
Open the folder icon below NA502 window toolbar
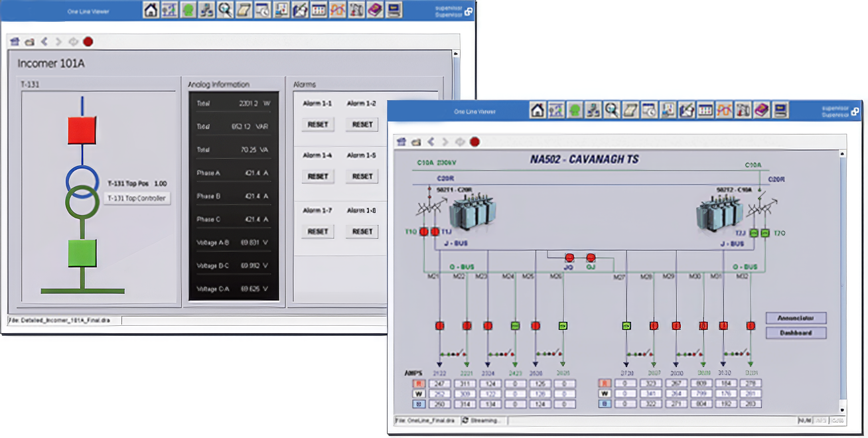(x=416, y=141)
